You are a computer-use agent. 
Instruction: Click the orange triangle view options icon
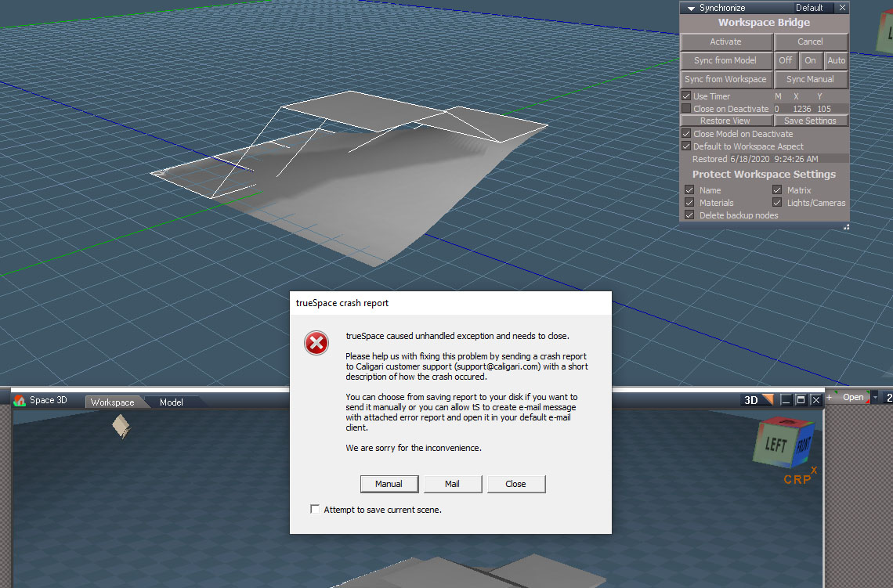coord(768,399)
